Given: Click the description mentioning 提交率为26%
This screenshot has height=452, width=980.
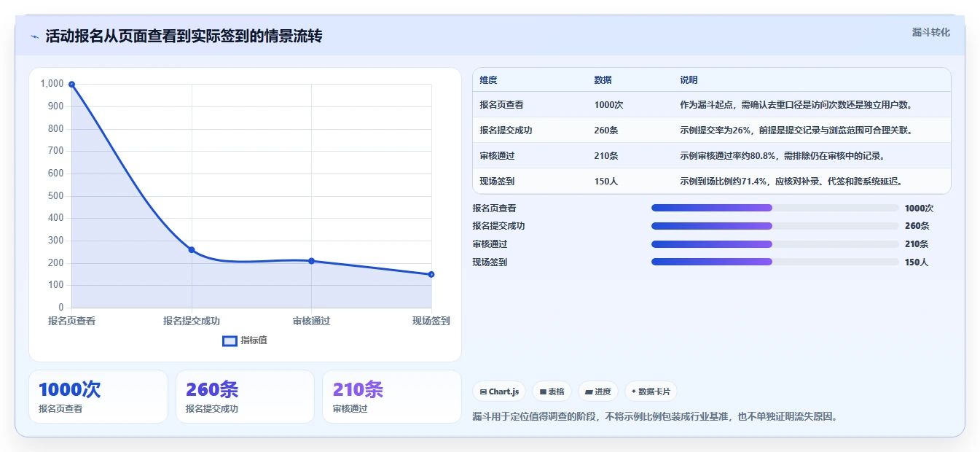Looking at the screenshot, I should (796, 130).
